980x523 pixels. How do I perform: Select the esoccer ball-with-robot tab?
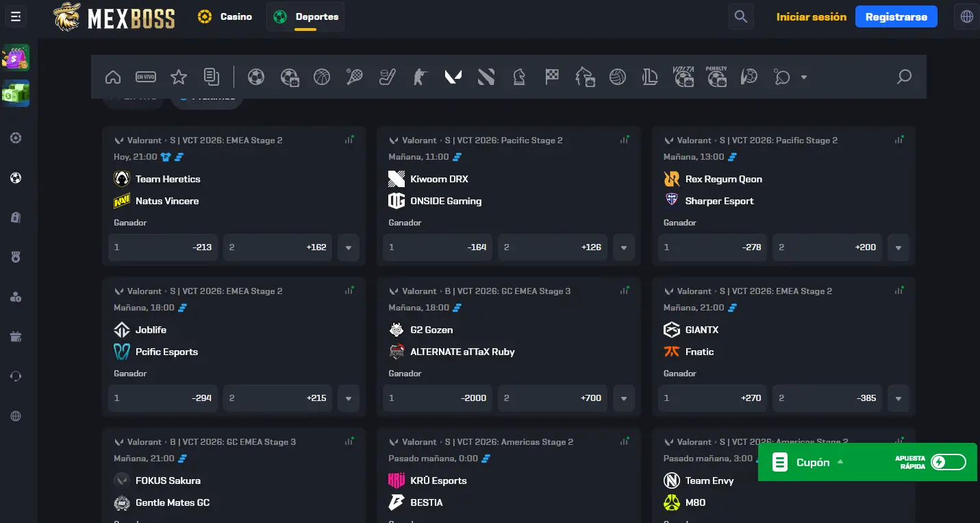click(x=289, y=77)
